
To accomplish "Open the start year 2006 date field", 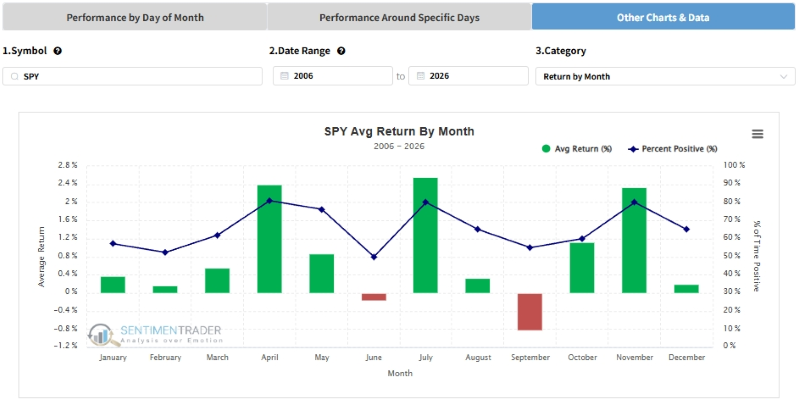I will pyautogui.click(x=333, y=76).
